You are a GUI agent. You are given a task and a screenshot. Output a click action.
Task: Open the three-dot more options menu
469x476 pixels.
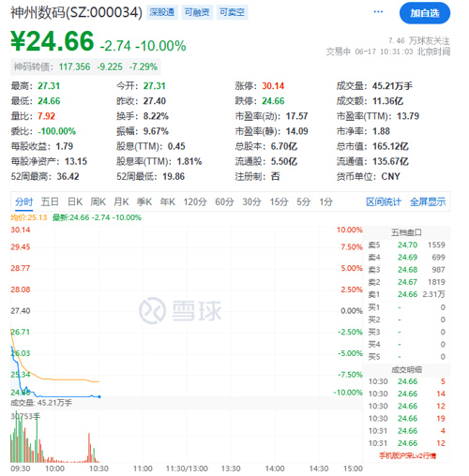[378, 12]
